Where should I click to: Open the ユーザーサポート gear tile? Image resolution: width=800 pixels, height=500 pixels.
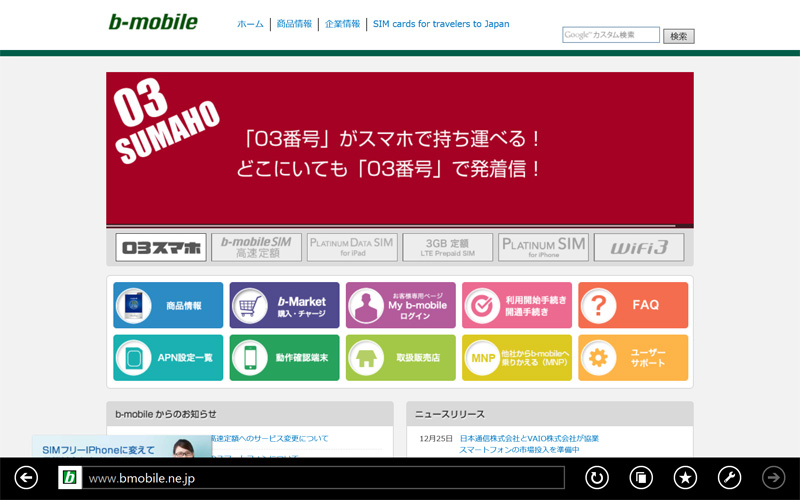633,358
